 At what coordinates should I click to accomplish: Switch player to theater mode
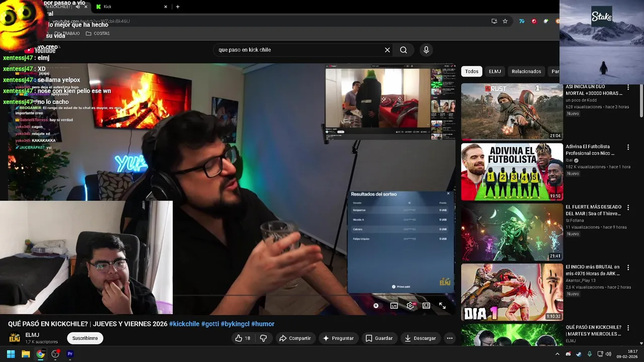[x=426, y=306]
